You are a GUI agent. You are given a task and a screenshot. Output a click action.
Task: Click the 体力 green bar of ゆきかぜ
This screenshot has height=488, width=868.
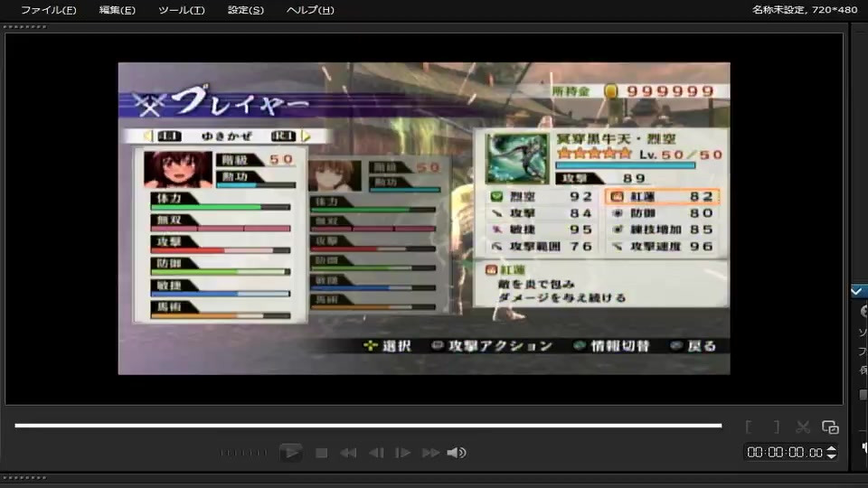point(221,207)
